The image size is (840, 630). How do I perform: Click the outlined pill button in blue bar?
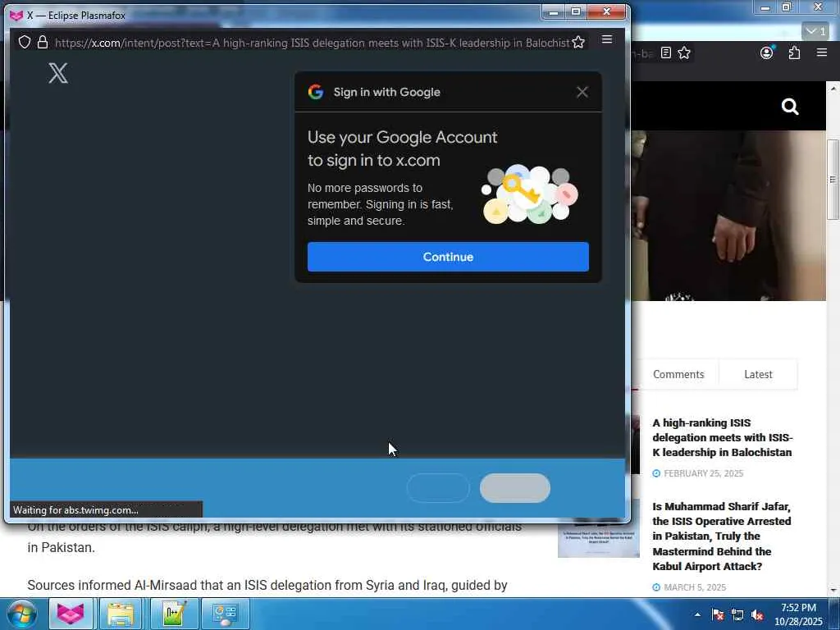click(x=438, y=488)
